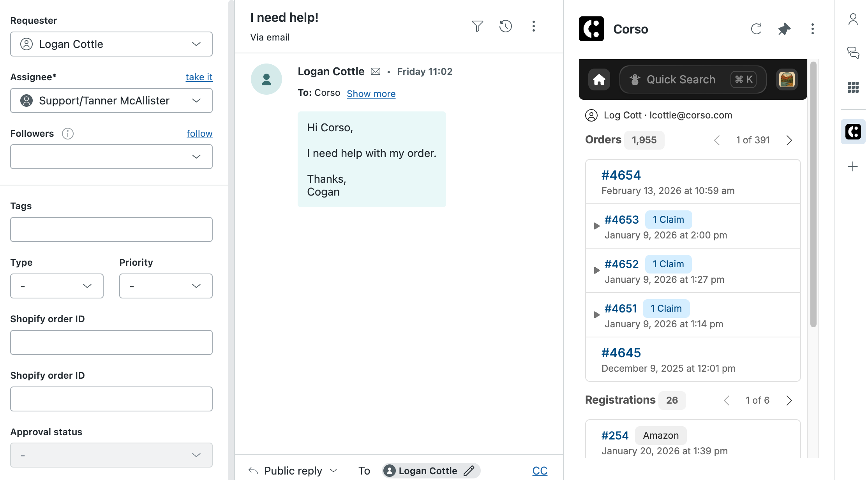Go to previous orders page
This screenshot has height=480, width=868.
point(717,140)
